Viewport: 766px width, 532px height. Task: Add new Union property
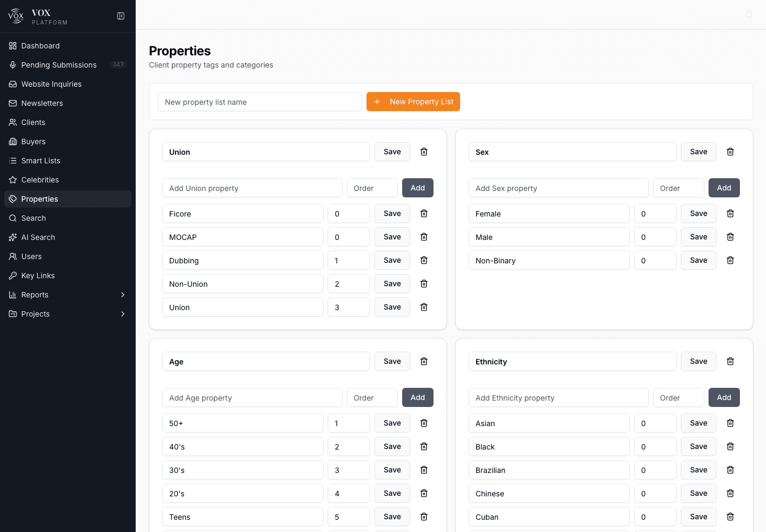(418, 188)
